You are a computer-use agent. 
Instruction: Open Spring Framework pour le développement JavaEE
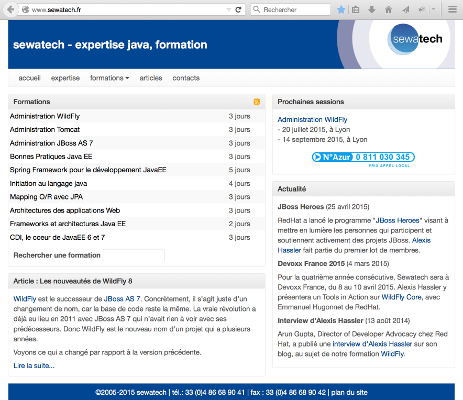click(x=137, y=170)
